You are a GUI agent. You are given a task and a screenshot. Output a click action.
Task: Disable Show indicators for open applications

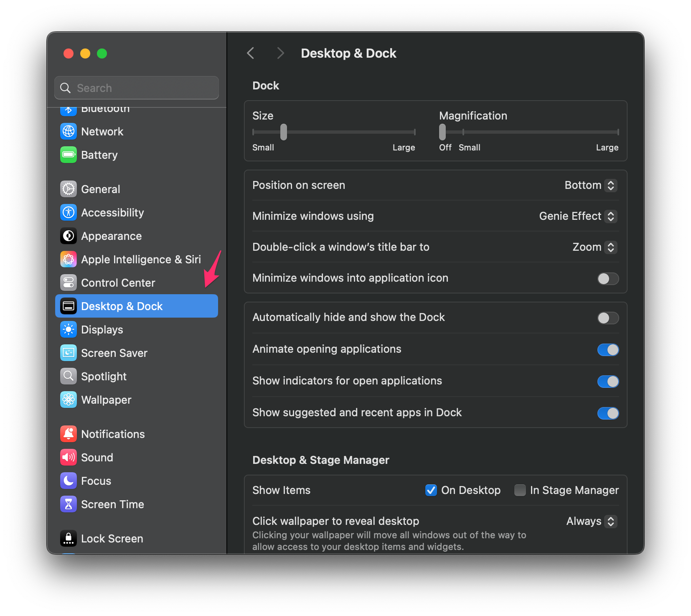(608, 381)
